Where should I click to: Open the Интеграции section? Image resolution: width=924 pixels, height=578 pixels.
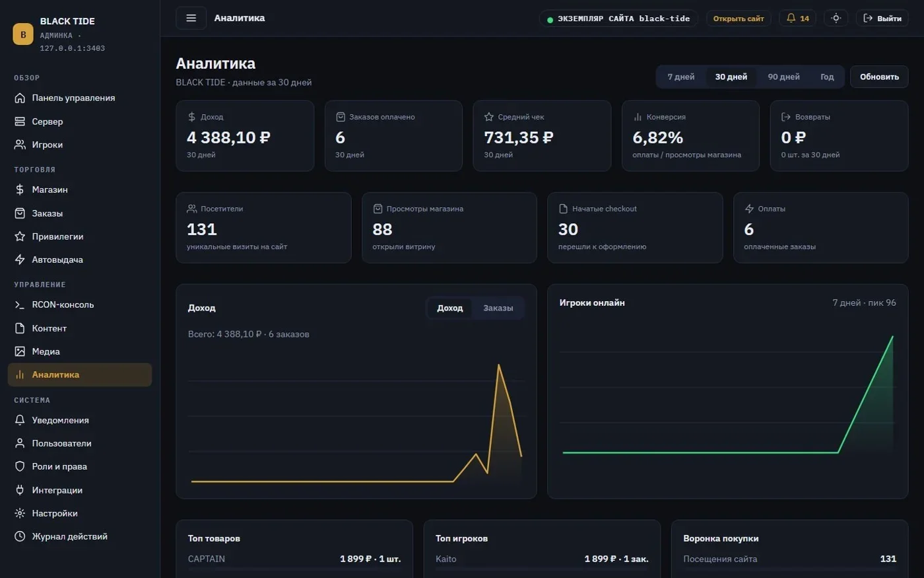[80, 490]
